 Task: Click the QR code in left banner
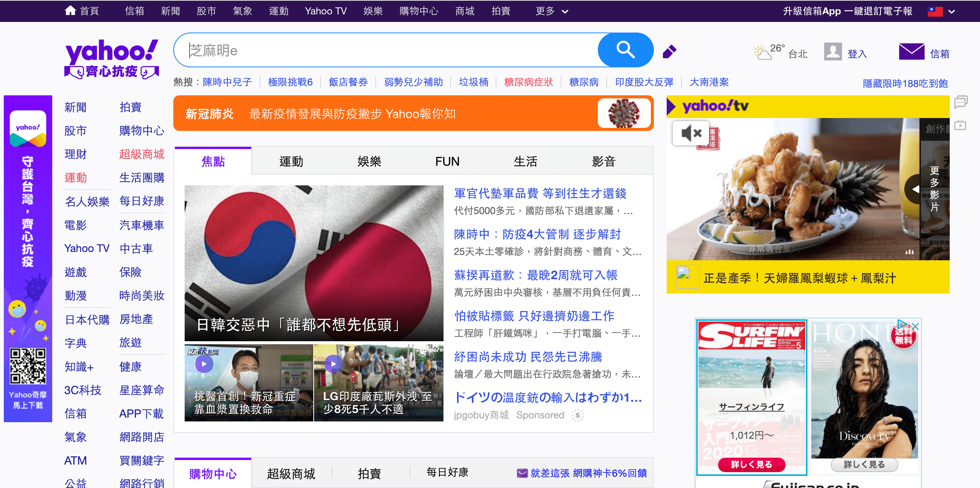[x=28, y=366]
